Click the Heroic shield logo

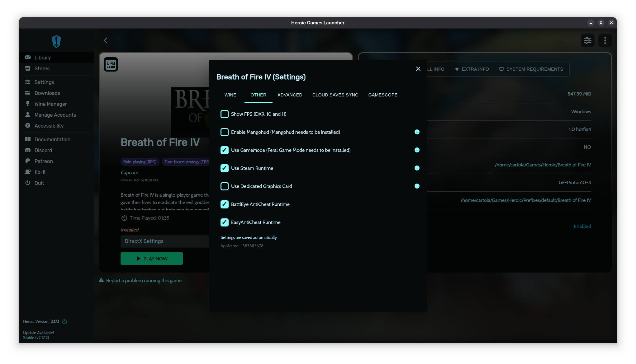[56, 41]
